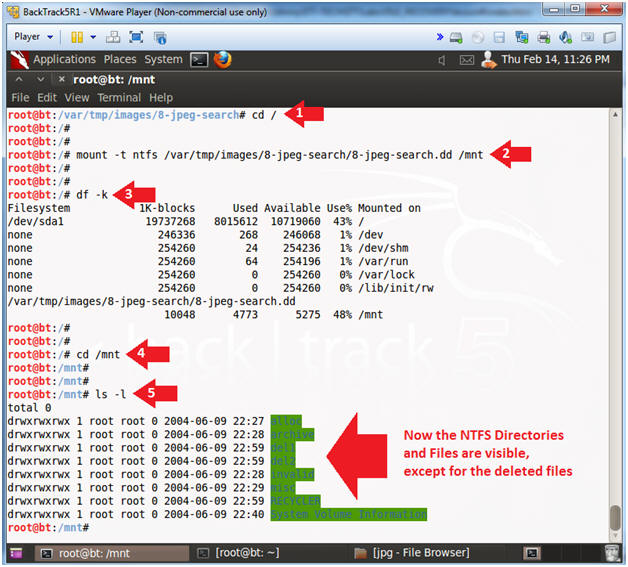The image size is (628, 567).
Task: Open the Applications menu
Action: [64, 59]
